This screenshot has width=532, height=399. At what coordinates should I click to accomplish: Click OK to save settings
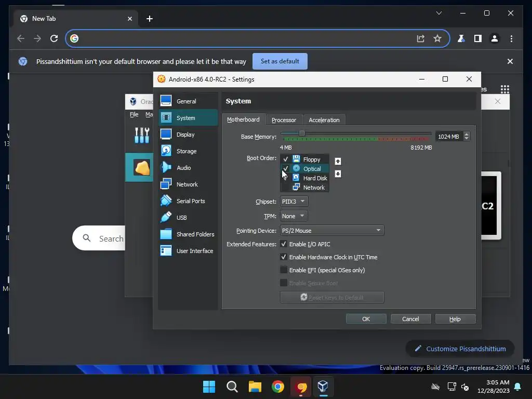coord(366,319)
